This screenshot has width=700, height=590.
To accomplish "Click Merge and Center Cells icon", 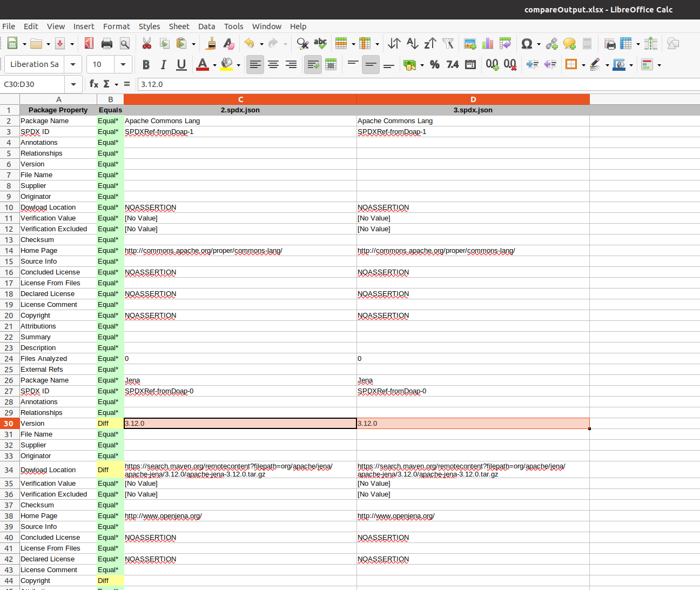I will tap(331, 65).
